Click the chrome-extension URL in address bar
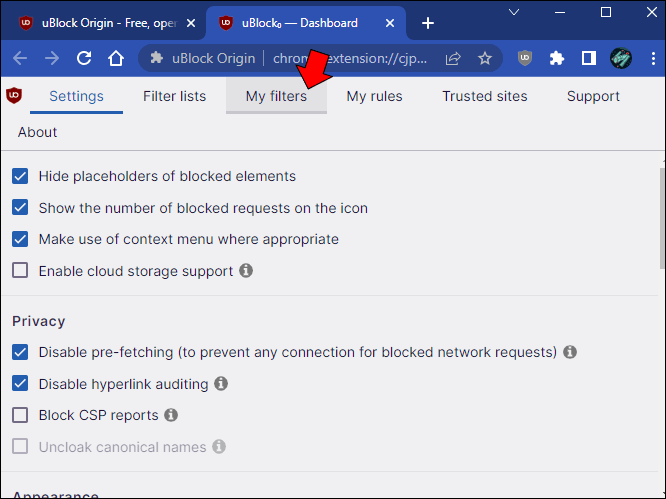 click(350, 58)
